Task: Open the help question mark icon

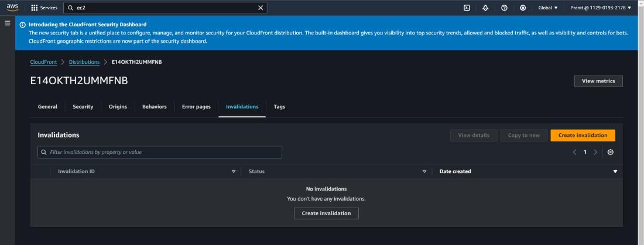Action: (x=504, y=8)
